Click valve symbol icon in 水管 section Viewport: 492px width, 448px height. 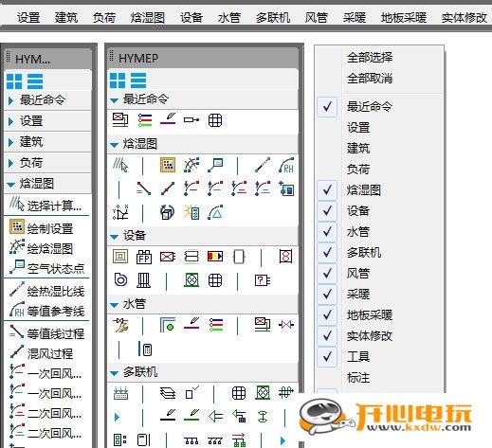pyautogui.click(x=286, y=325)
